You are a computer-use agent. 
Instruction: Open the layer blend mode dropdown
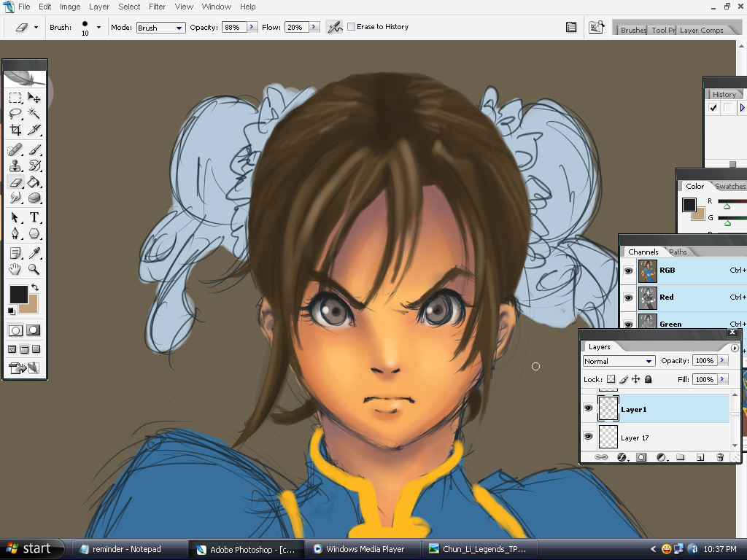tap(619, 362)
